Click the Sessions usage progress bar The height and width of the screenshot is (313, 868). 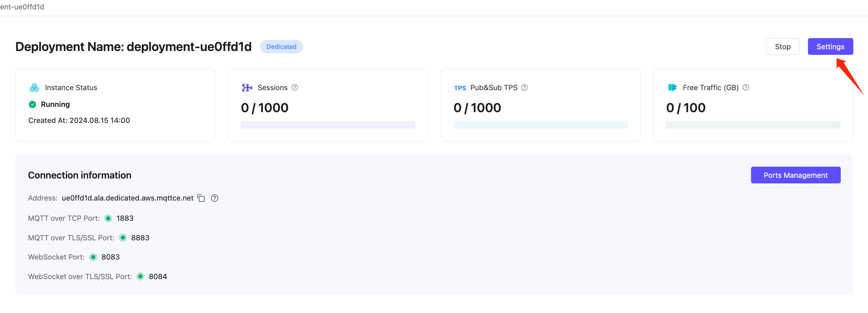[328, 125]
